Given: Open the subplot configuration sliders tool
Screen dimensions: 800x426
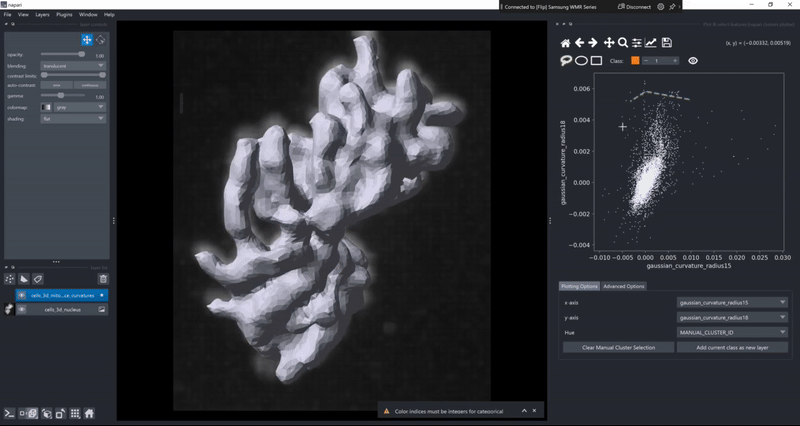Looking at the screenshot, I should 636,43.
